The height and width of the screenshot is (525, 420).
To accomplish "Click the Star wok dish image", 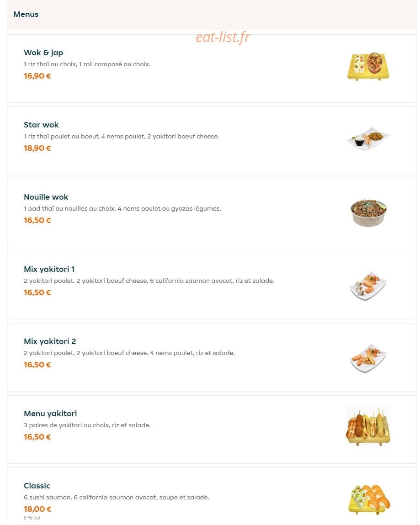I will 368,138.
